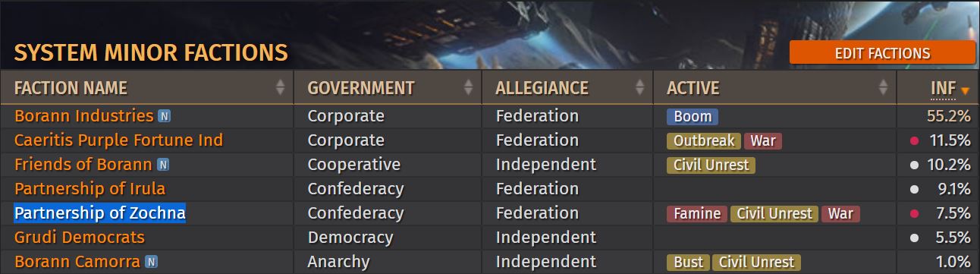Sort Allegiance column with its arrows

639,88
